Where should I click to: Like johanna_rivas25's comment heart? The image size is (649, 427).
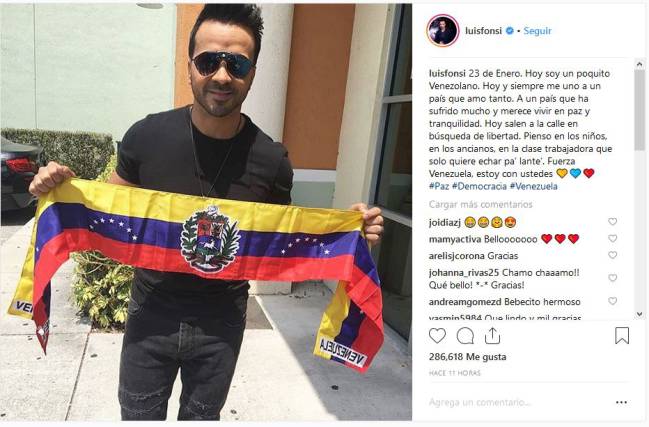pos(613,278)
